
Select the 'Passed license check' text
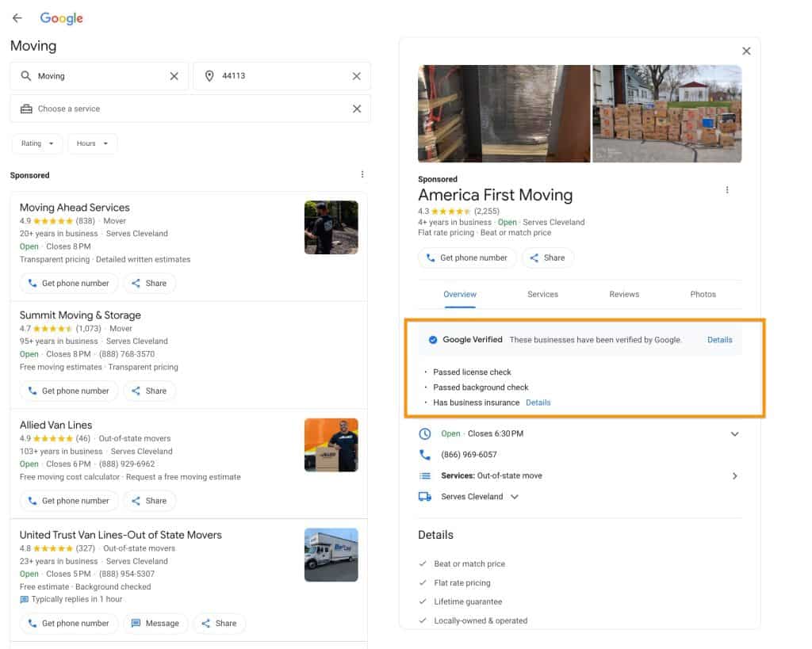[472, 372]
